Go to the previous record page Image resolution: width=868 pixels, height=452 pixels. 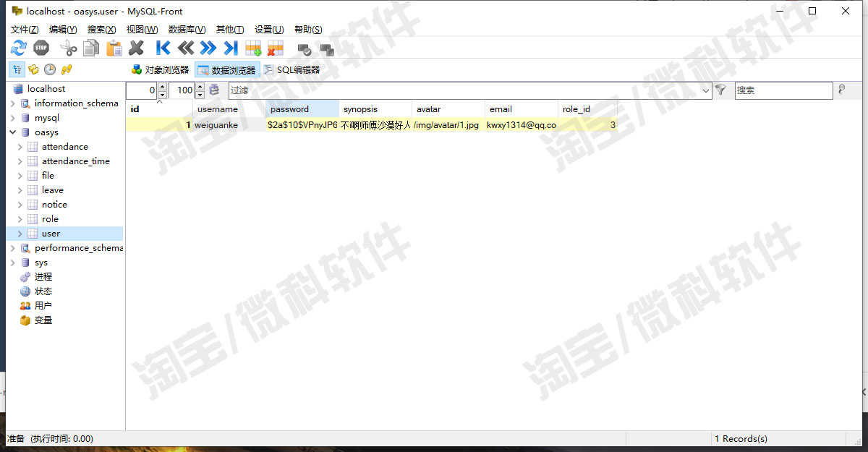click(x=186, y=48)
